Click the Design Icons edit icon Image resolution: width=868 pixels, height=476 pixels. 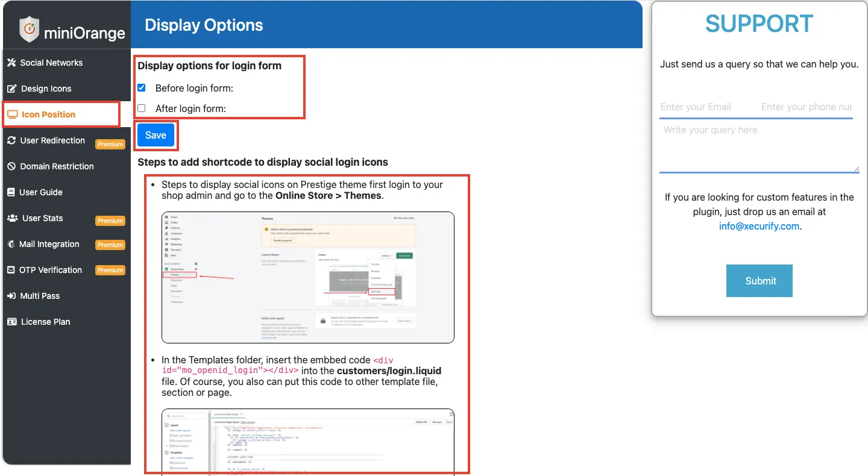tap(11, 89)
